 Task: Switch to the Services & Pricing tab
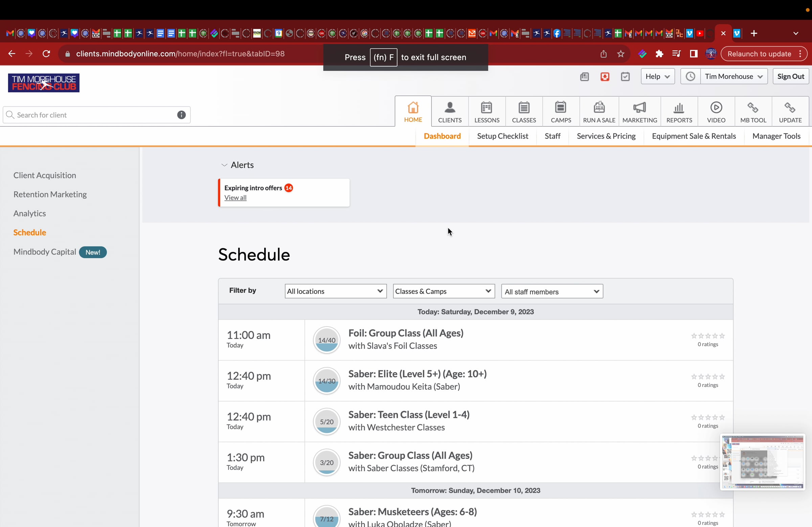pyautogui.click(x=606, y=136)
